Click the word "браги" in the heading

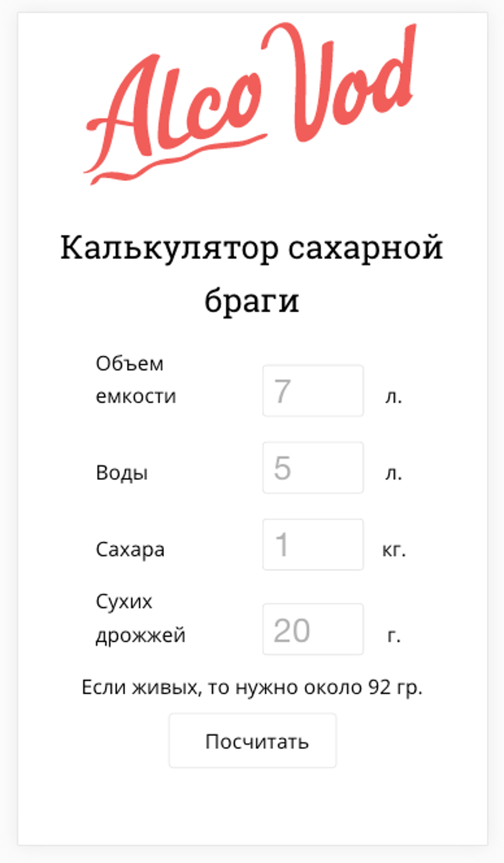[x=252, y=300]
